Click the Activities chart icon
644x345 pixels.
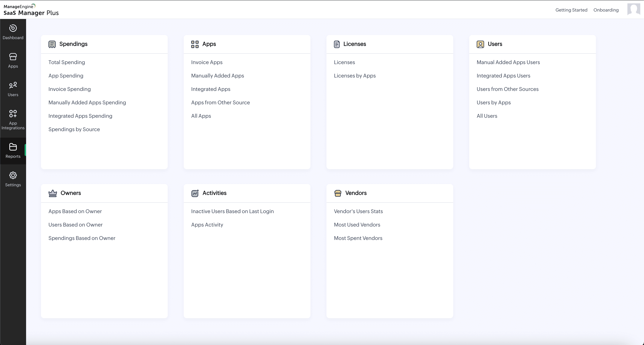click(195, 193)
